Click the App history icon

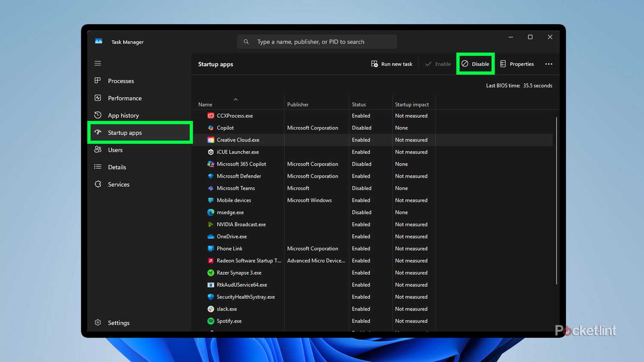pos(98,115)
